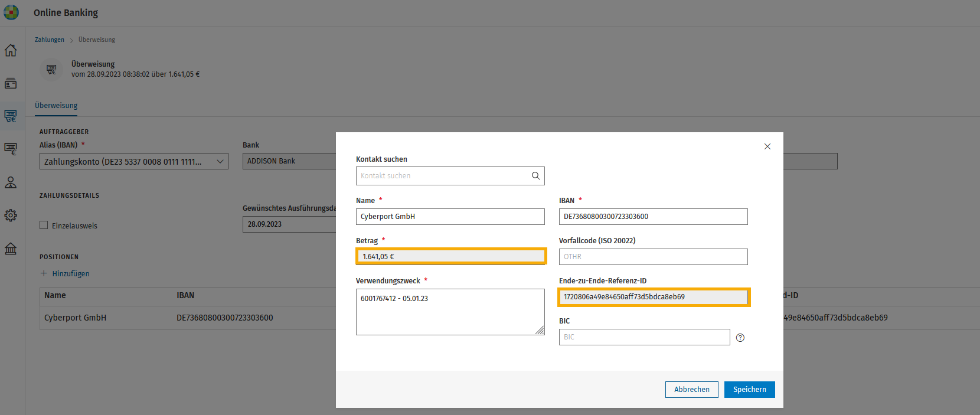Click the Name field with Cyberport GmbH
Screen dimensions: 980x415
(x=450, y=217)
